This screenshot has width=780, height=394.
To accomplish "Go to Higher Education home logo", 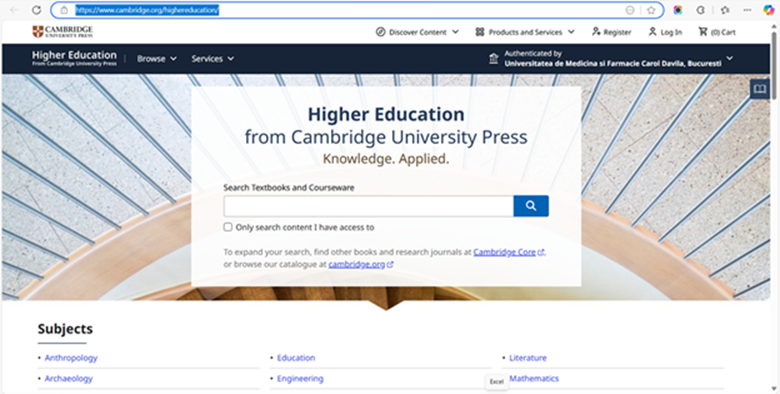I will pos(74,58).
